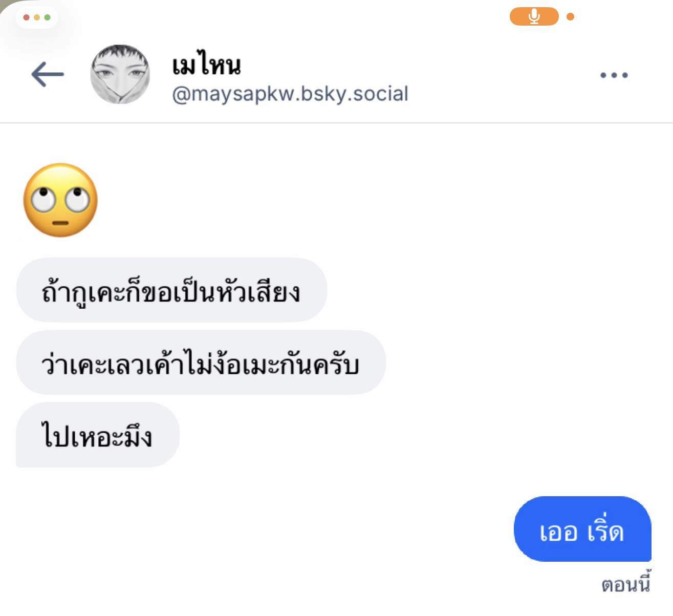The image size is (673, 616).
Task: Go back using the left arrow
Action: pos(48,75)
